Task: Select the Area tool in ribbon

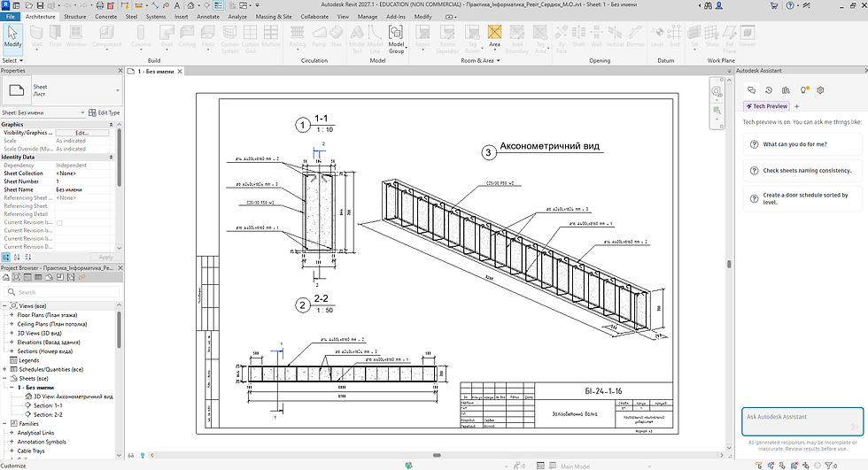Action: tap(494, 36)
